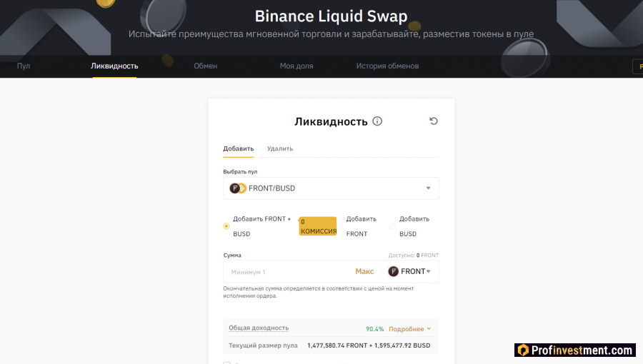Open the История обменов tab
This screenshot has height=364, width=643.
387,66
